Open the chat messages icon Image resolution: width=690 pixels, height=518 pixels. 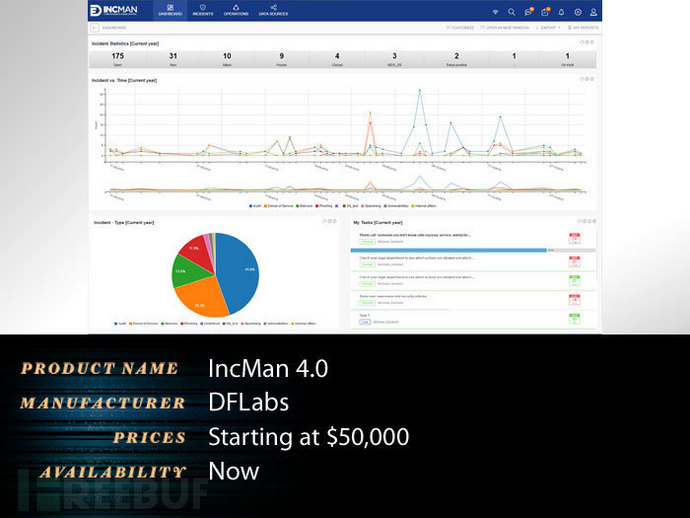529,12
